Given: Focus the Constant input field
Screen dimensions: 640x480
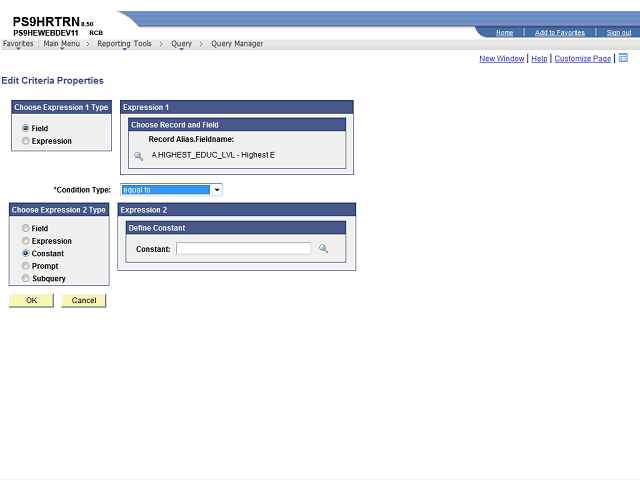Looking at the screenshot, I should pyautogui.click(x=243, y=249).
